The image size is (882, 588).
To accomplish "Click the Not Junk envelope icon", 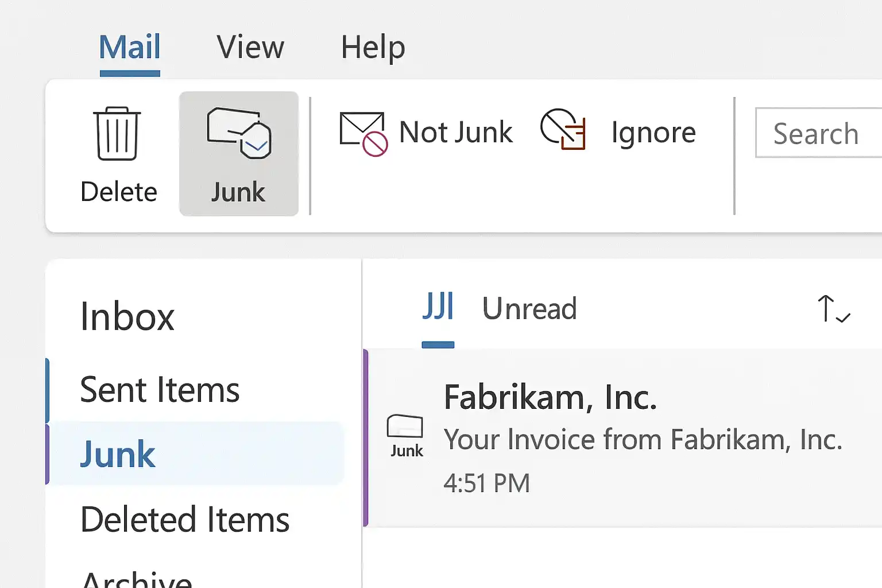I will tap(362, 131).
